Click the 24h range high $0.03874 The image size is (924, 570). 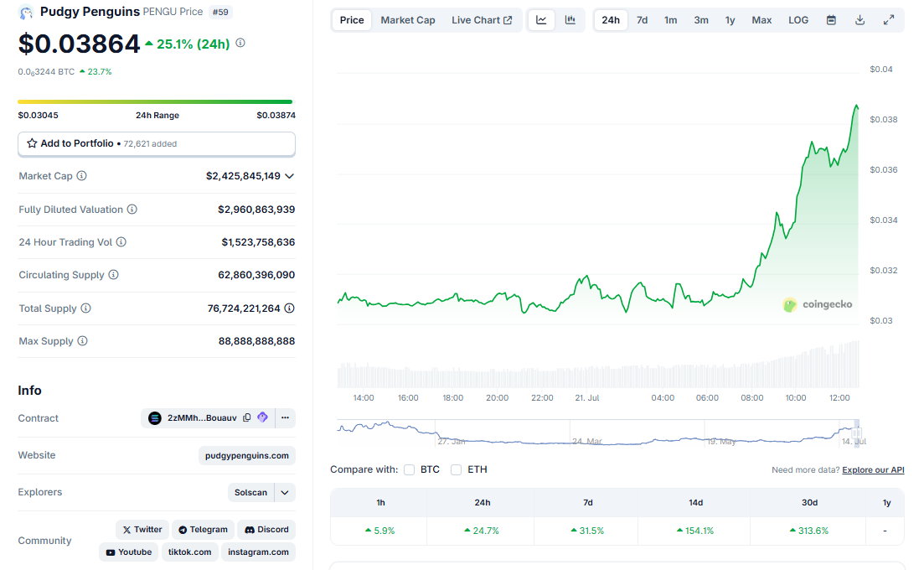point(276,116)
